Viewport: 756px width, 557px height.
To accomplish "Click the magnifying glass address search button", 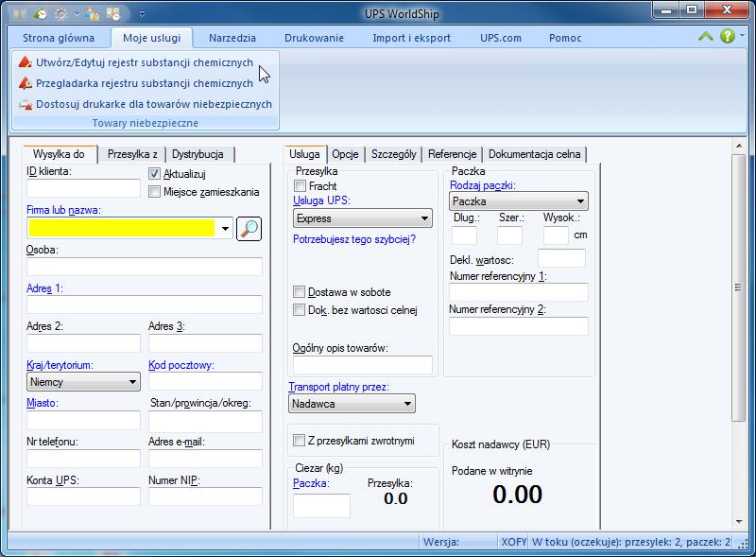I will click(249, 228).
